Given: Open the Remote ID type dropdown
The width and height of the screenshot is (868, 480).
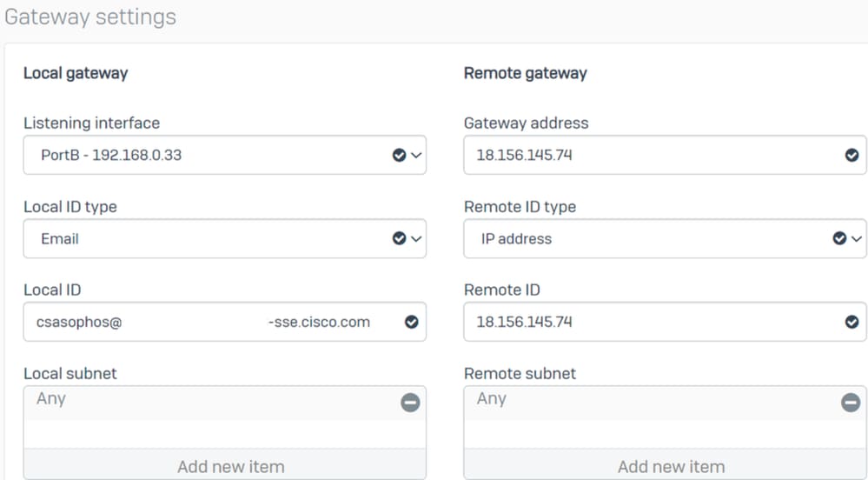Looking at the screenshot, I should tap(665, 239).
